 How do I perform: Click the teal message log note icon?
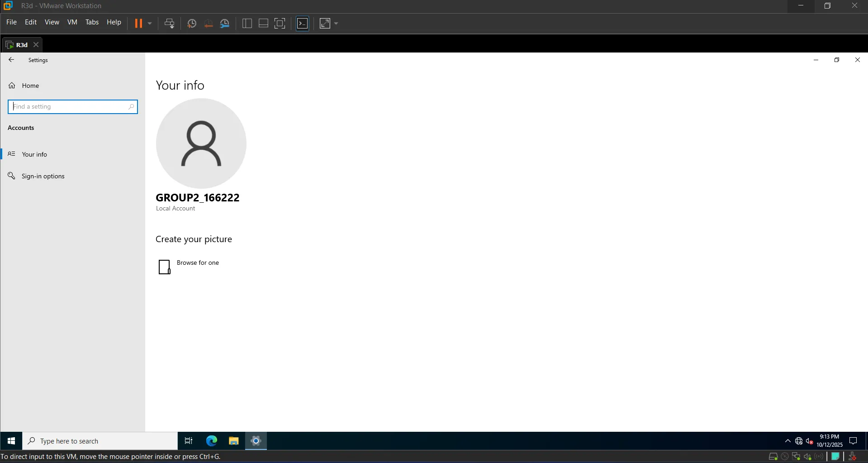835,457
